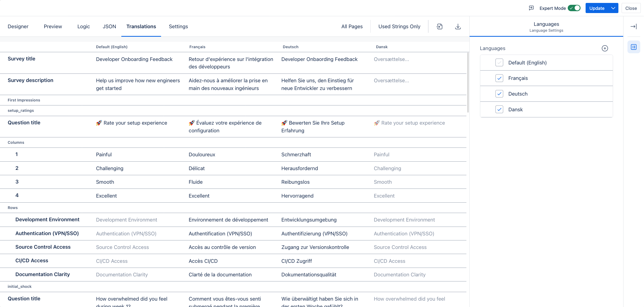Collapse the right side panel arrow
Screen dimensions: 644x307
(633, 26)
